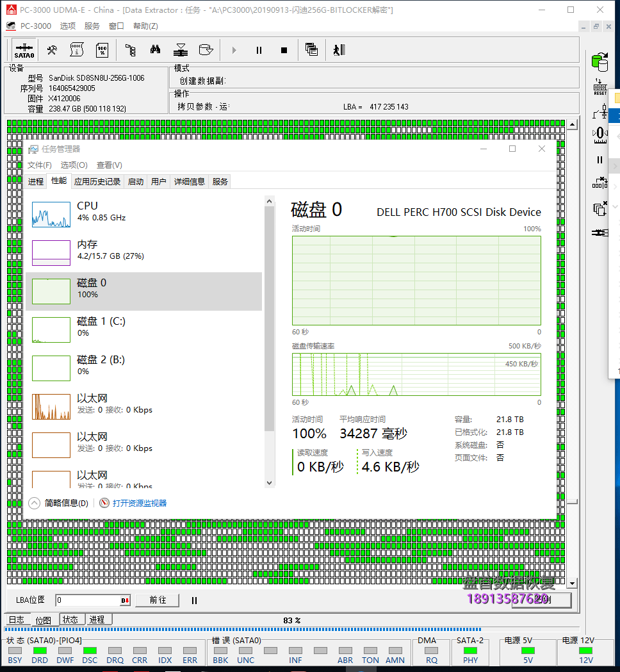The height and width of the screenshot is (672, 620).
Task: Open the folder tree explorer icon
Action: click(x=130, y=50)
